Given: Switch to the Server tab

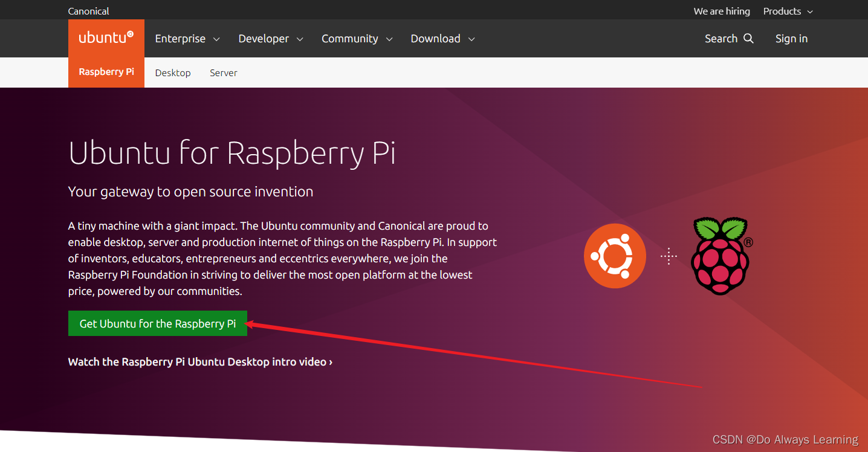Looking at the screenshot, I should [x=223, y=73].
